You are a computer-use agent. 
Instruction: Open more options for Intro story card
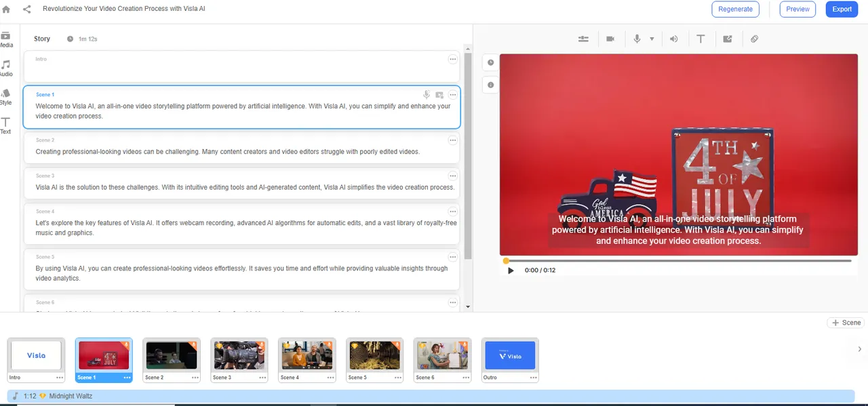pyautogui.click(x=453, y=60)
